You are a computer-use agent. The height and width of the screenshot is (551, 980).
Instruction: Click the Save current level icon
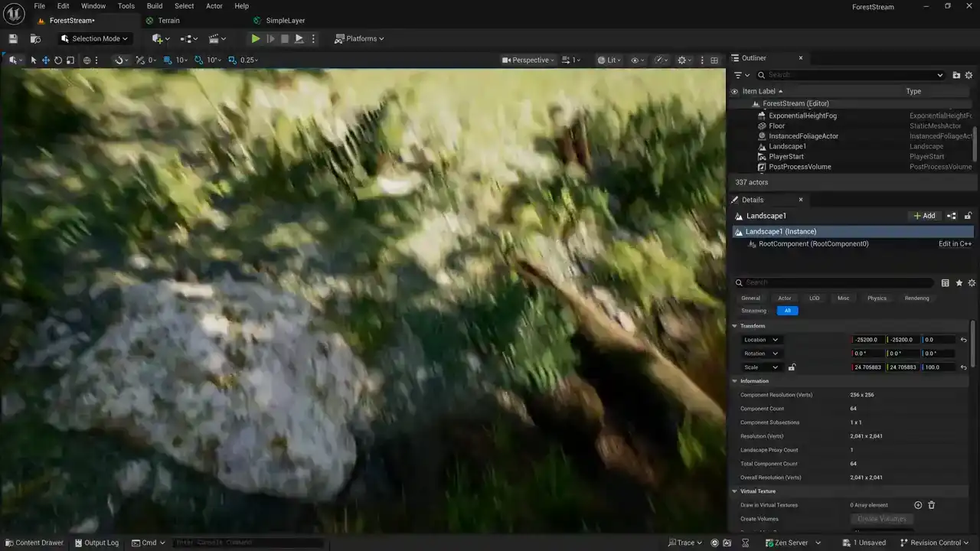(x=13, y=39)
